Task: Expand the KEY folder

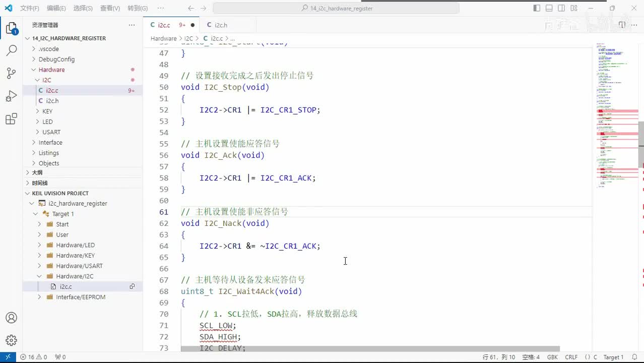Action: (x=47, y=111)
